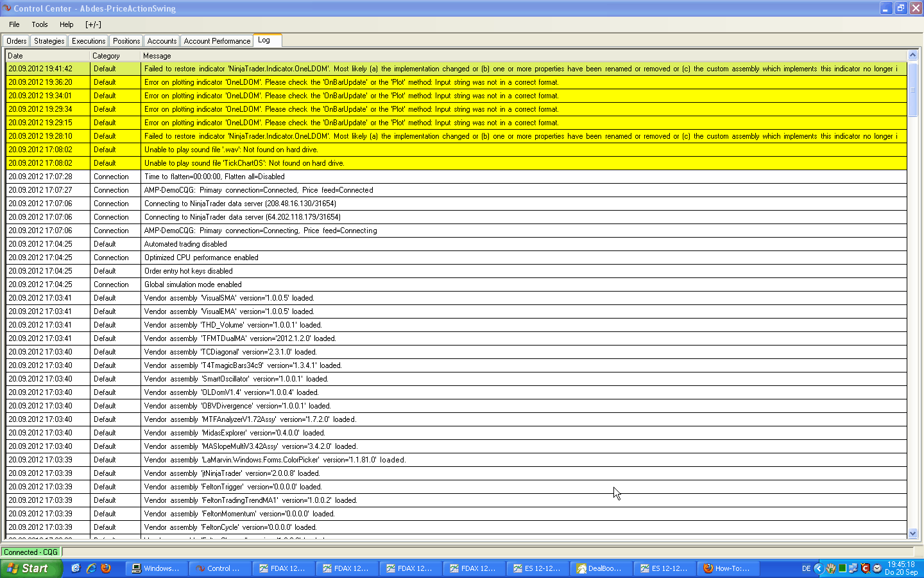Image resolution: width=924 pixels, height=578 pixels.
Task: Select the 'Order entry hot keys disabled' row
Action: coord(456,271)
